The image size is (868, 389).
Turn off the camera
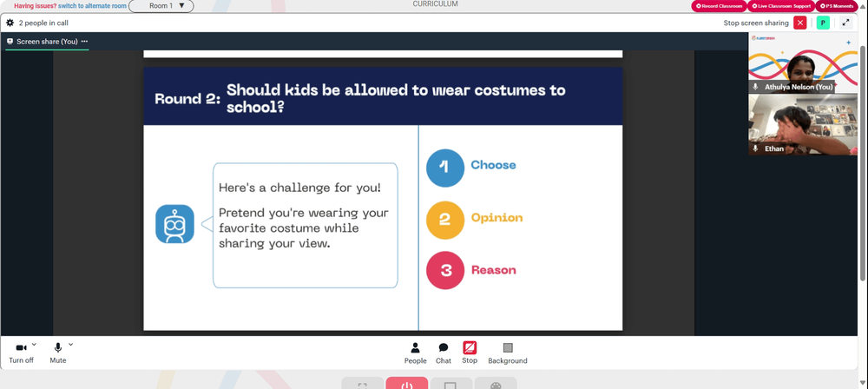[21, 353]
